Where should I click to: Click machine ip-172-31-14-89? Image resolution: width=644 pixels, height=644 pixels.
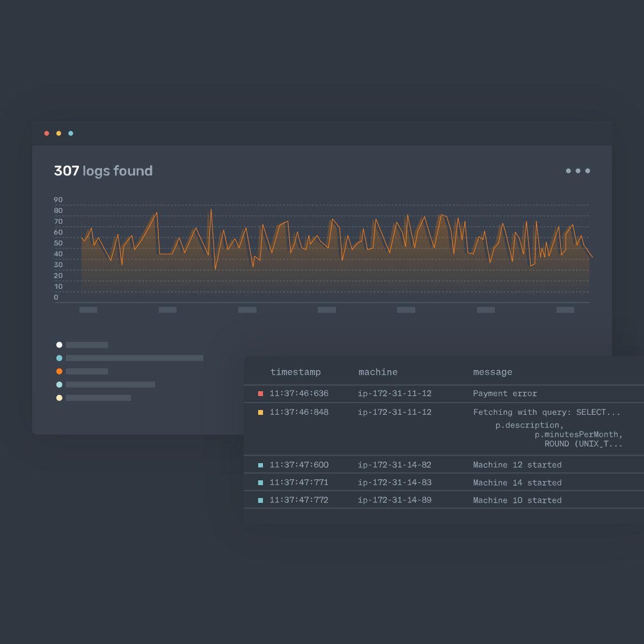(x=394, y=500)
